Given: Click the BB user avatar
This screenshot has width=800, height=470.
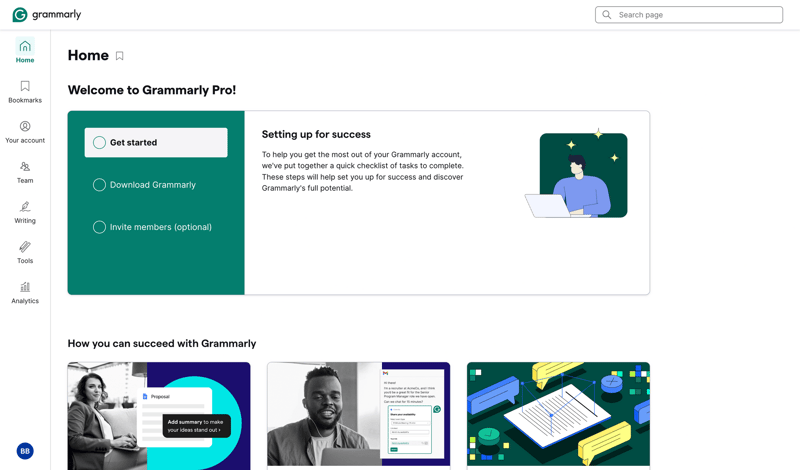Looking at the screenshot, I should (25, 451).
